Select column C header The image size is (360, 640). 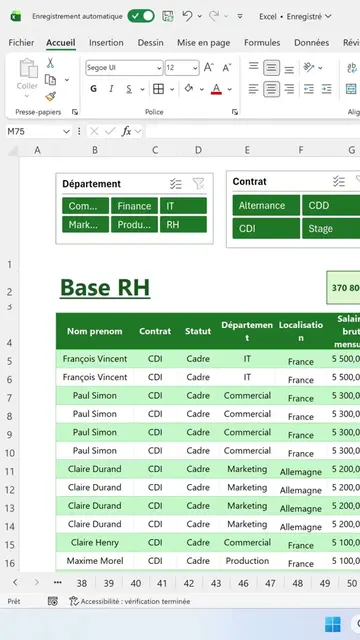point(155,150)
